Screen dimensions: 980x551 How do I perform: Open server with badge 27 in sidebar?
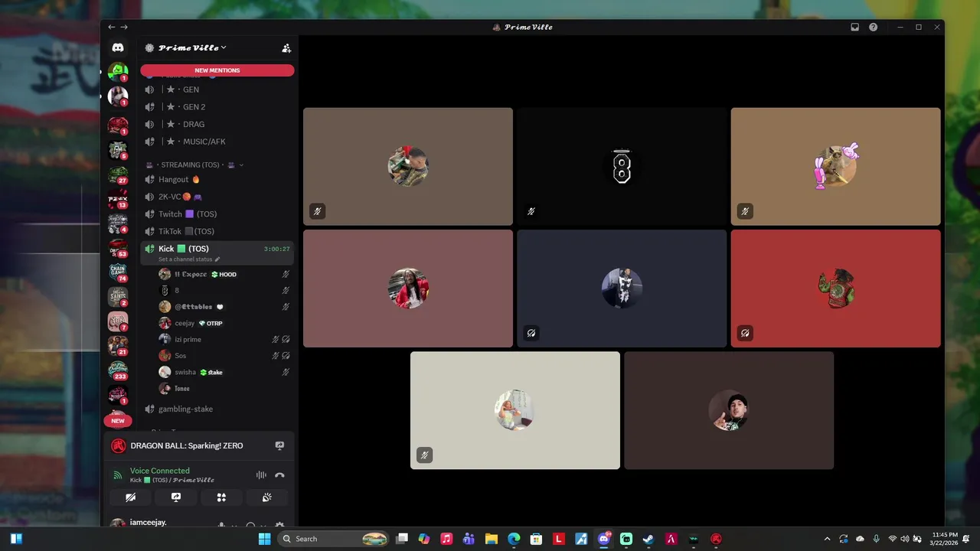pos(118,175)
